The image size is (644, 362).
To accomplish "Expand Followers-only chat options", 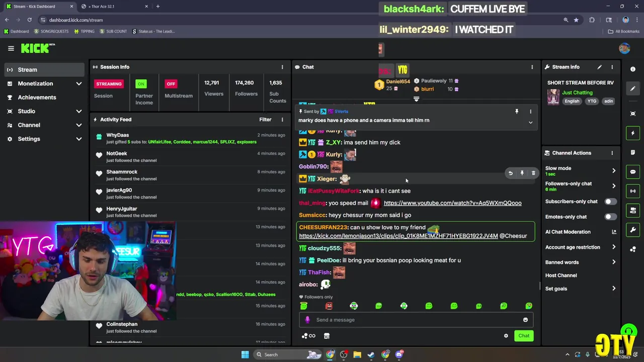I will (614, 186).
